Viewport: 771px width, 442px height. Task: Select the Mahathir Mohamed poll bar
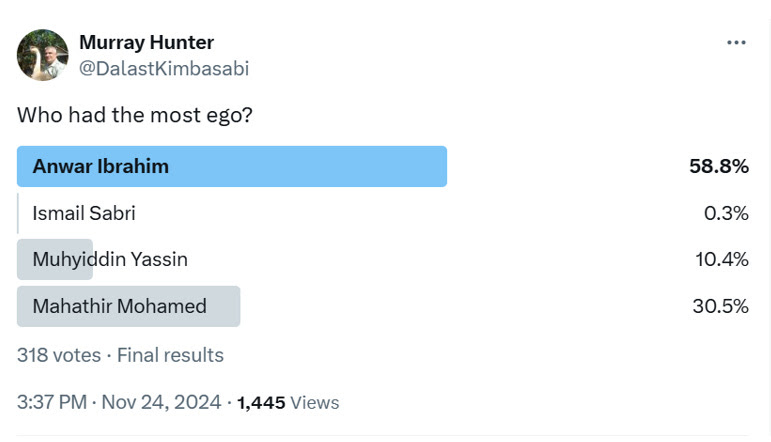(128, 306)
